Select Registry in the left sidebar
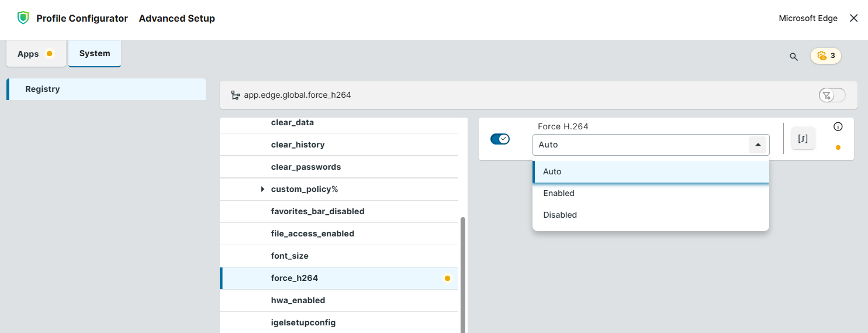This screenshot has height=333, width=868. [43, 89]
